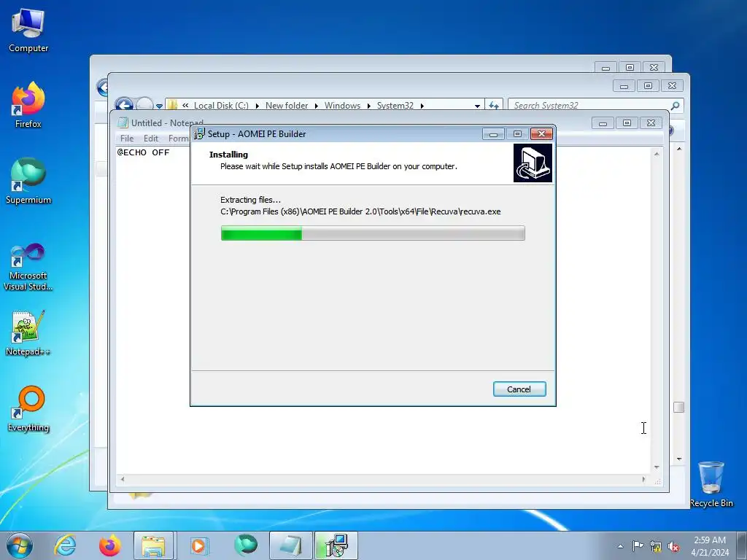Select the Firefox desktop shortcut
The image size is (747, 560).
pyautogui.click(x=28, y=105)
